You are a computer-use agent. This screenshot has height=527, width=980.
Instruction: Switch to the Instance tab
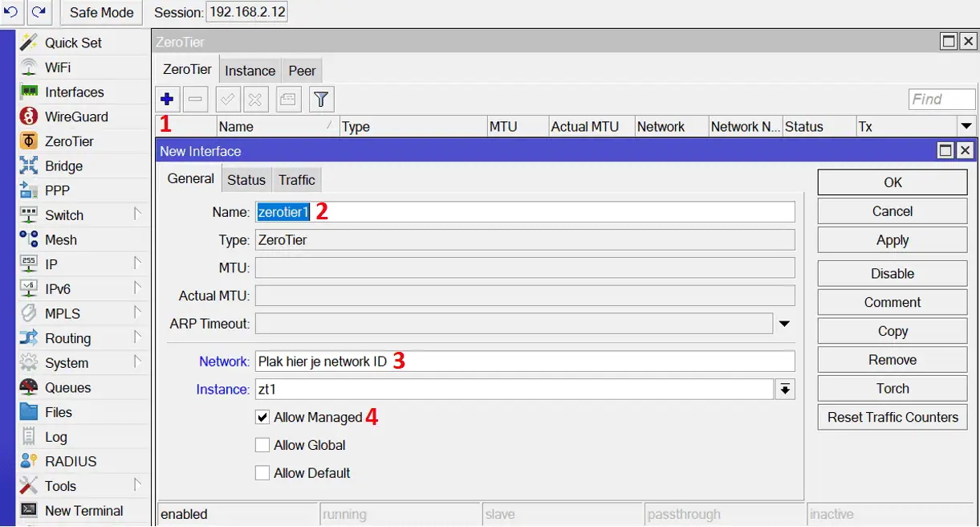pyautogui.click(x=250, y=71)
